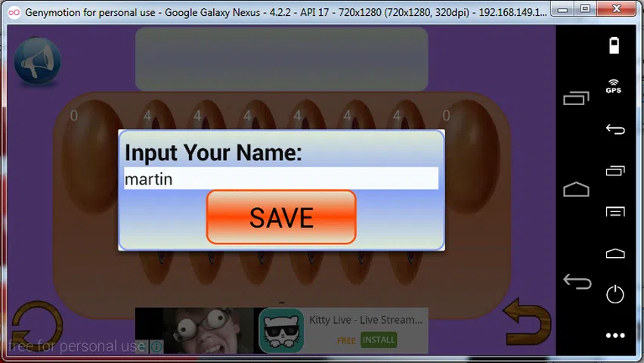Viewport: 644px width, 363px height.
Task: Open the Genymotion more options dots
Action: point(615,335)
